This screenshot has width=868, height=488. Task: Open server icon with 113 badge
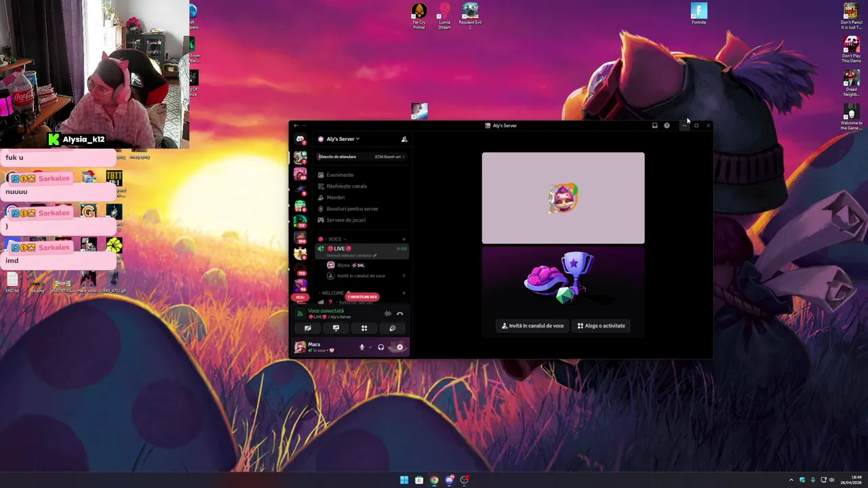(x=300, y=270)
